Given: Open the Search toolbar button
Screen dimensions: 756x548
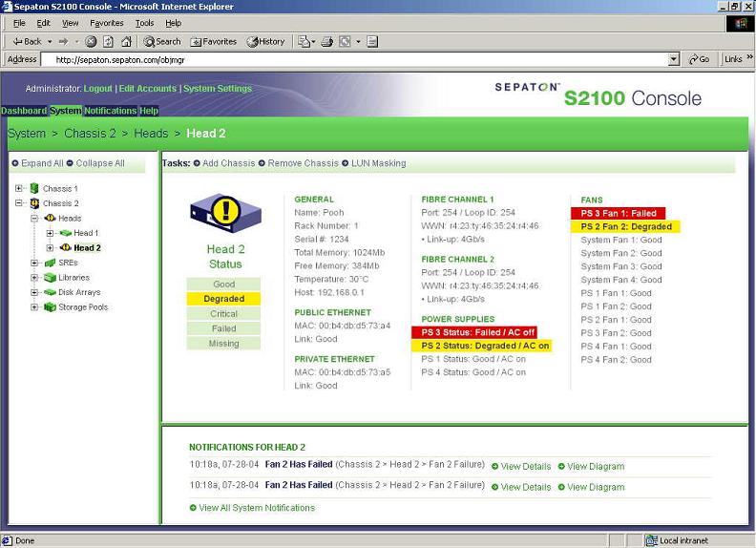Looking at the screenshot, I should click(x=162, y=41).
